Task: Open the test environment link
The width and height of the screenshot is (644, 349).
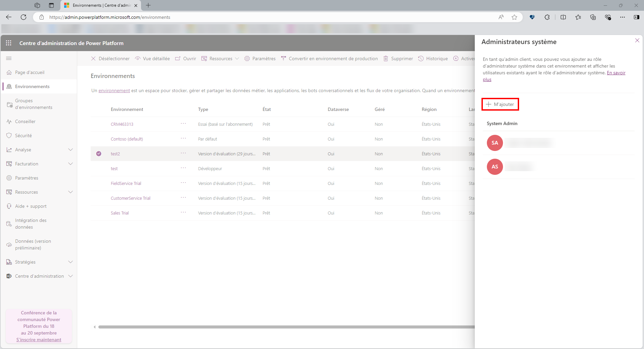Action: pos(114,169)
